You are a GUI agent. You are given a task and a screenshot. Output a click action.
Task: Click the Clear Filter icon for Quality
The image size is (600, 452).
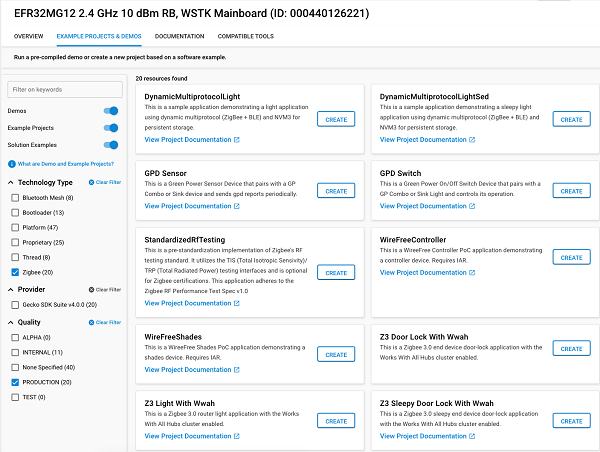(x=92, y=323)
